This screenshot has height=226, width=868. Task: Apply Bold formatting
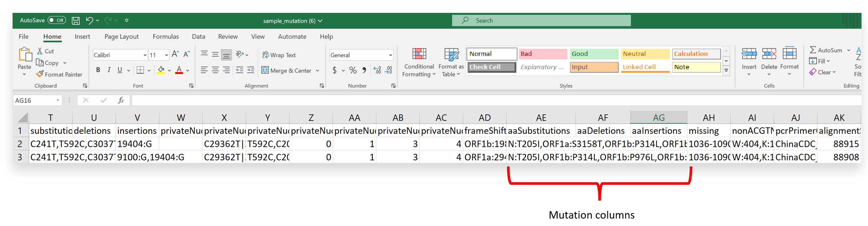pyautogui.click(x=98, y=70)
